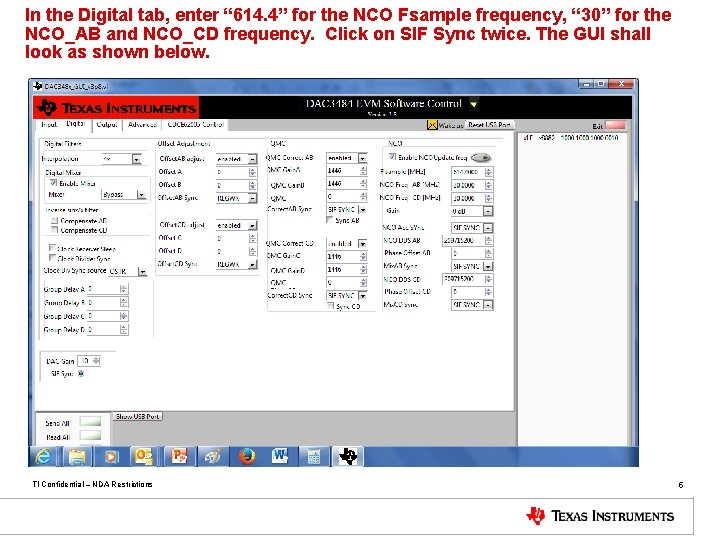Screen dimensions: 720x540
Task: Open the Interpolation dropdown
Action: pyautogui.click(x=136, y=159)
